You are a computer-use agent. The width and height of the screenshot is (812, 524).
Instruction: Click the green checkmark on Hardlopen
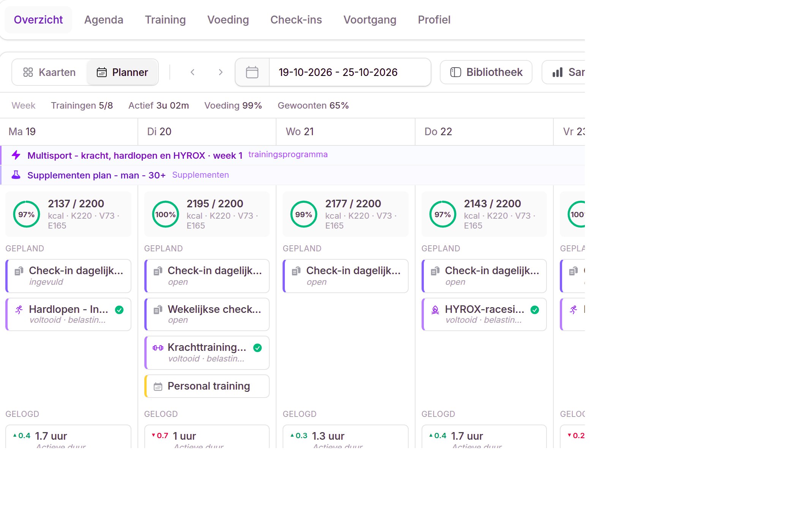tap(119, 310)
